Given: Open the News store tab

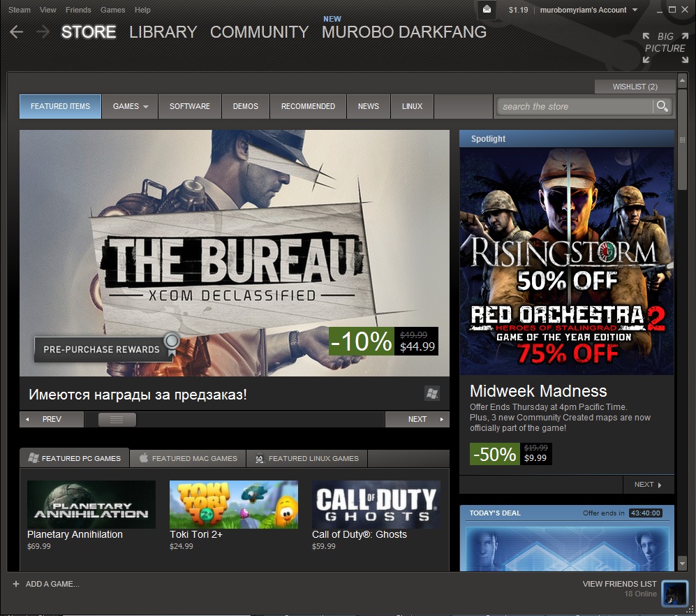Looking at the screenshot, I should click(369, 107).
